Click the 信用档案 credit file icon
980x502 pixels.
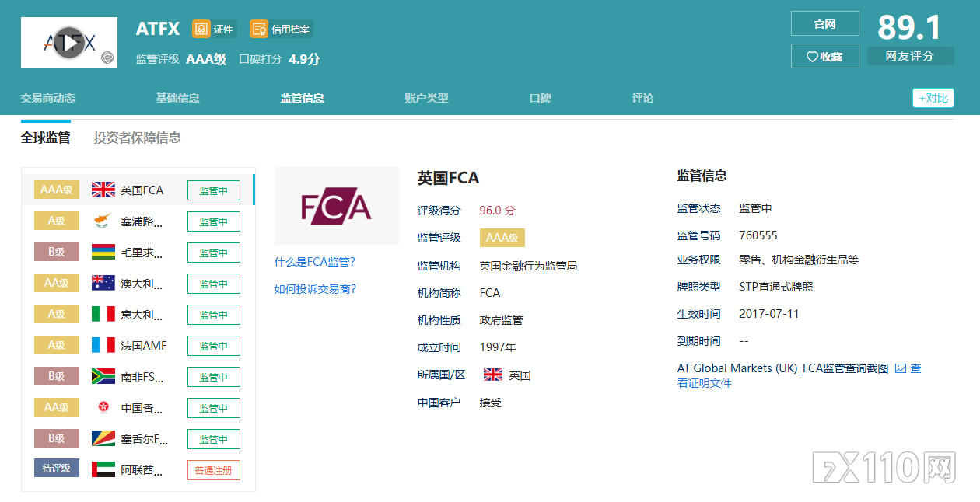(259, 29)
